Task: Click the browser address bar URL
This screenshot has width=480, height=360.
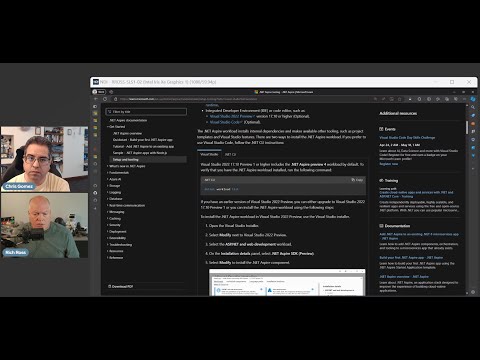Action: coord(188,99)
